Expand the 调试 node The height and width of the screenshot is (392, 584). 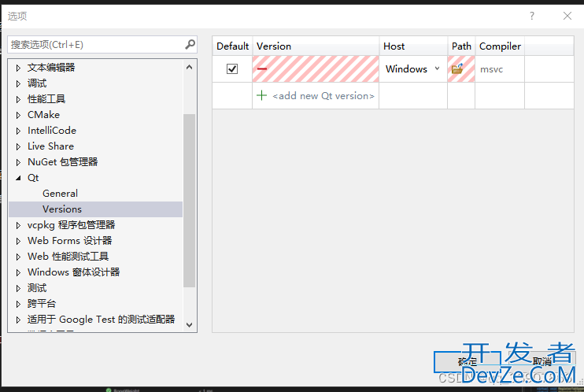point(18,83)
